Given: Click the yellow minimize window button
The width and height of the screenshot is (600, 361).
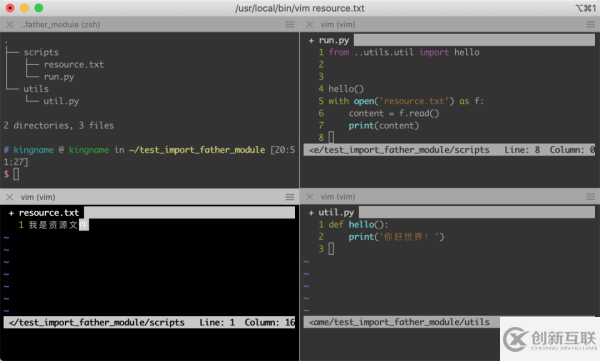Looking at the screenshot, I should [24, 8].
